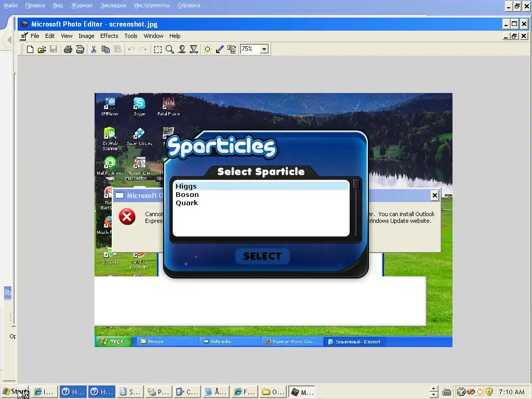
Task: Open the Tools menu
Action: click(130, 36)
